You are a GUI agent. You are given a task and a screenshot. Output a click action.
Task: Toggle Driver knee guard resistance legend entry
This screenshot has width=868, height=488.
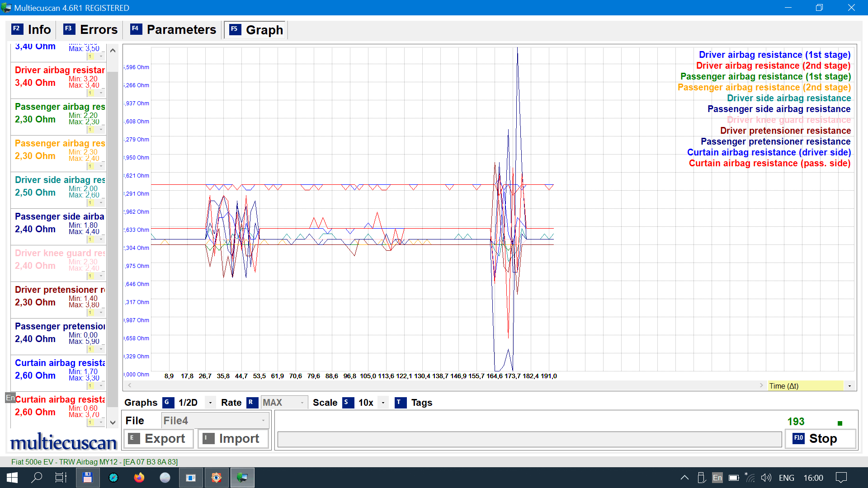(788, 120)
